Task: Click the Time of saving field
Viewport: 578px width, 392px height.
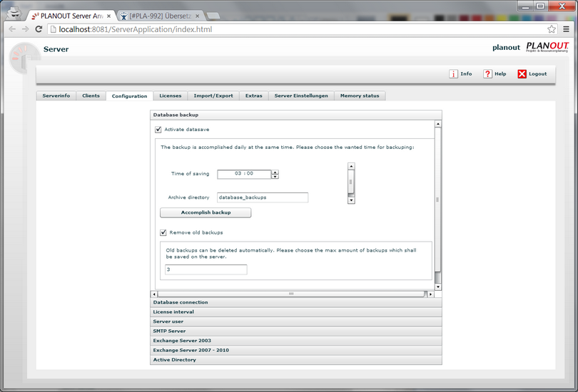Action: 244,174
